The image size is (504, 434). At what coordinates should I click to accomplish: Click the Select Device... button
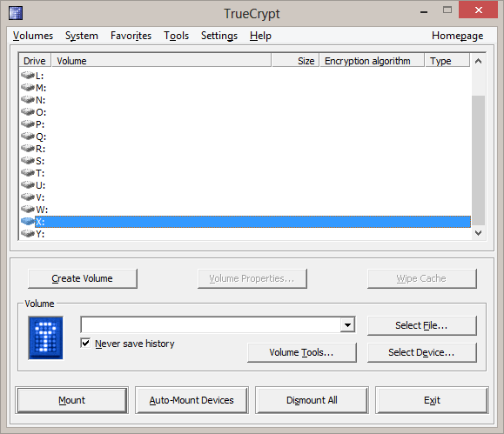point(421,352)
